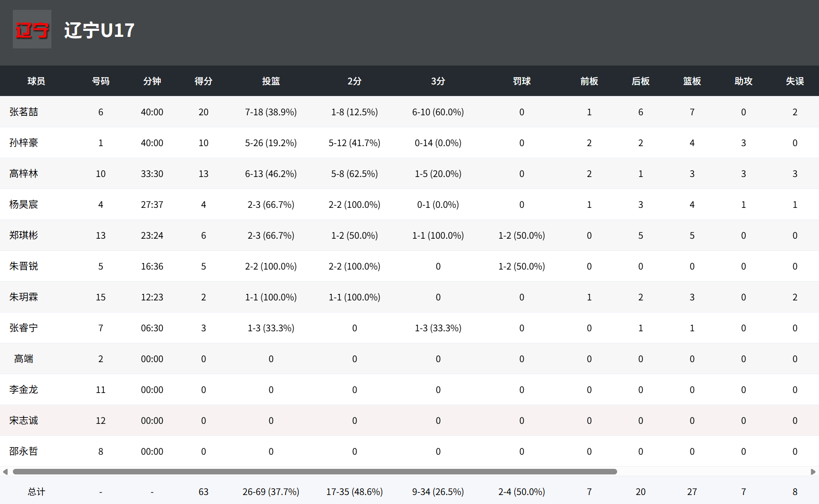Click the horizontal scrollbar thumb

tap(315, 471)
